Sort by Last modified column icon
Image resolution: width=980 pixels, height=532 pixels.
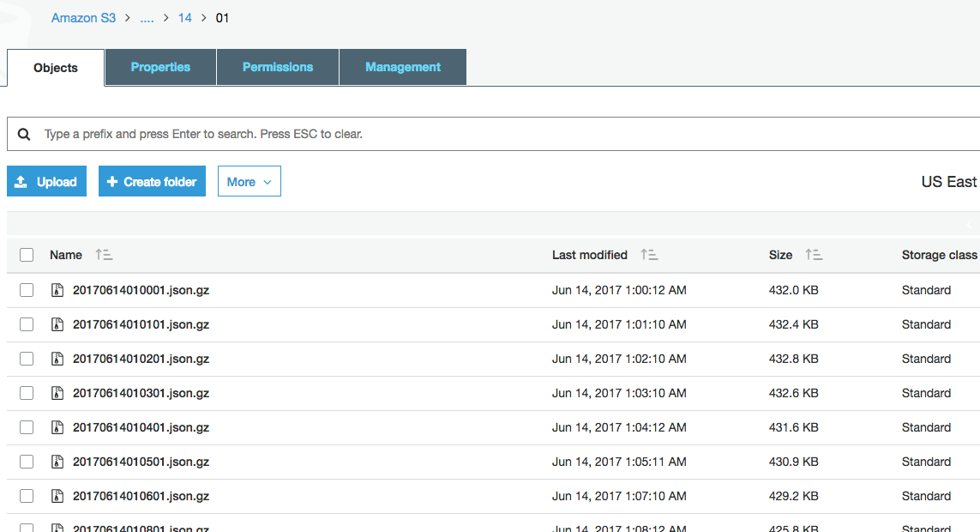pos(649,255)
